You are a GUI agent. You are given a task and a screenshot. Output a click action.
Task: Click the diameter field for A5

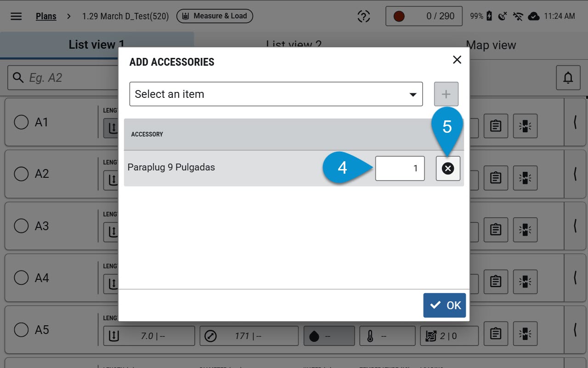point(249,336)
